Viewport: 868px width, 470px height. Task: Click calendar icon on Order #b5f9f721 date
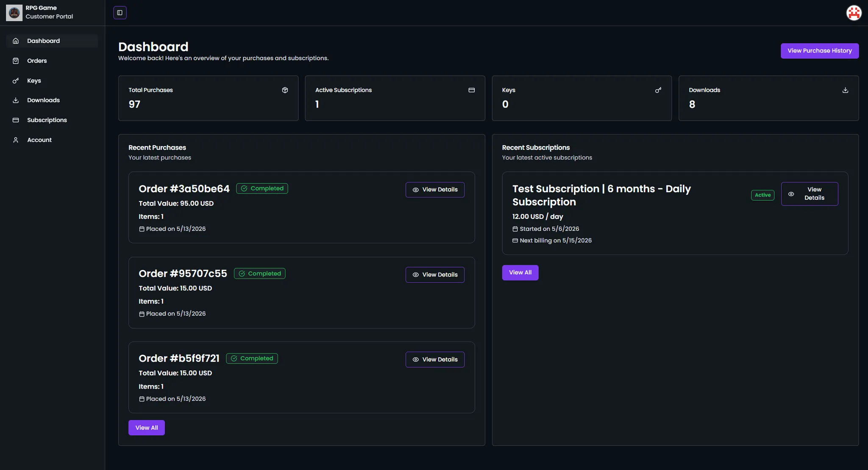[x=142, y=399]
